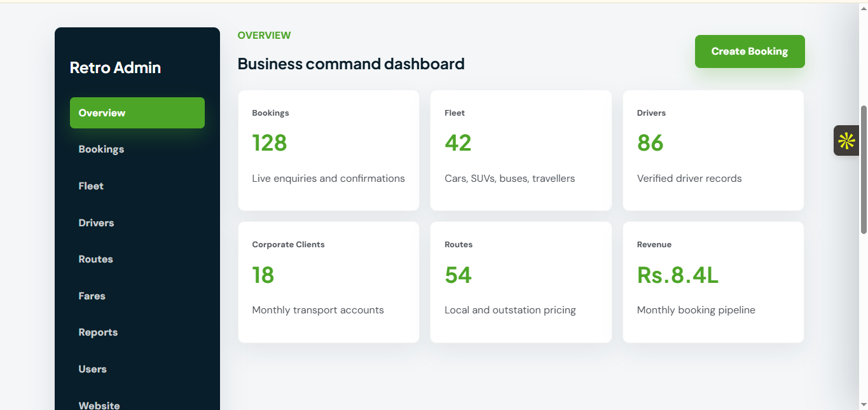Click the Revenue card label
Image resolution: width=868 pixels, height=410 pixels.
click(654, 245)
